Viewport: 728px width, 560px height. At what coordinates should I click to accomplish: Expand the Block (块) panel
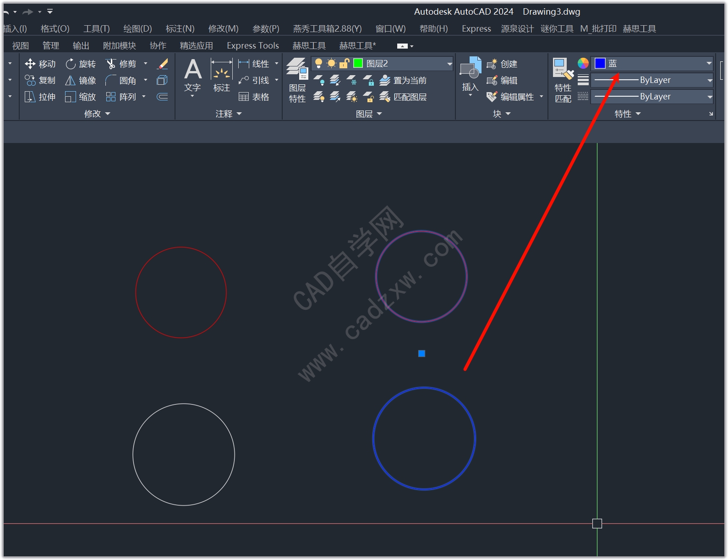click(x=502, y=114)
